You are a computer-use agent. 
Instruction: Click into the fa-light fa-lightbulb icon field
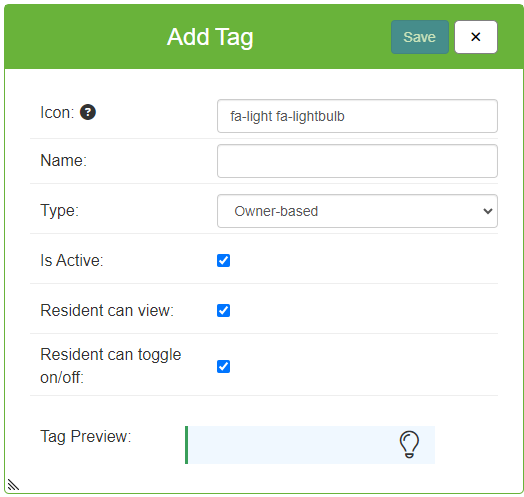pyautogui.click(x=357, y=116)
